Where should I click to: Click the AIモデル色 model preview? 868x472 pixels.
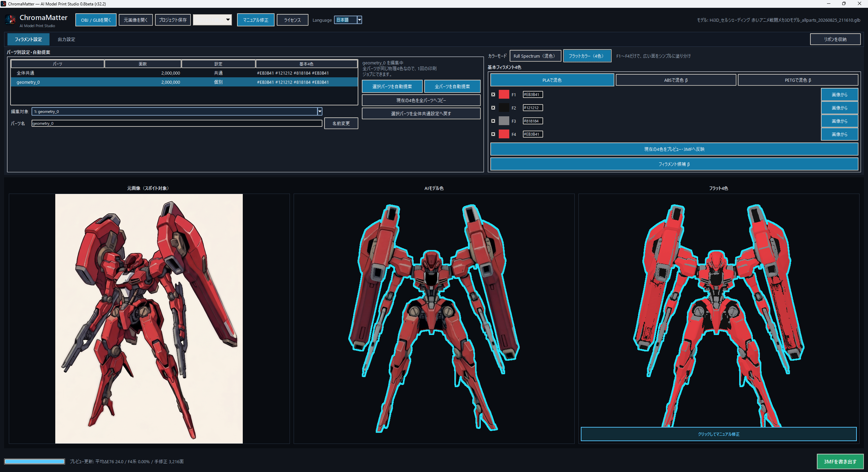tap(434, 319)
